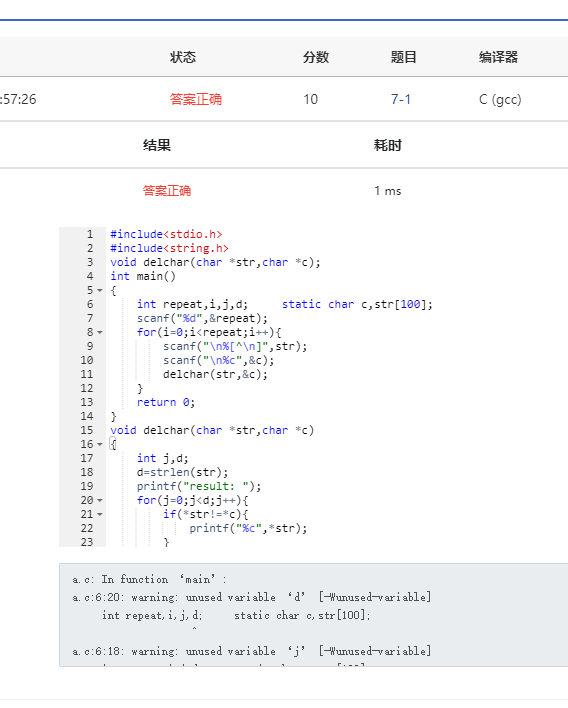This screenshot has width=568, height=708.
Task: Click the submission time ending in 57:26
Action: click(x=18, y=99)
